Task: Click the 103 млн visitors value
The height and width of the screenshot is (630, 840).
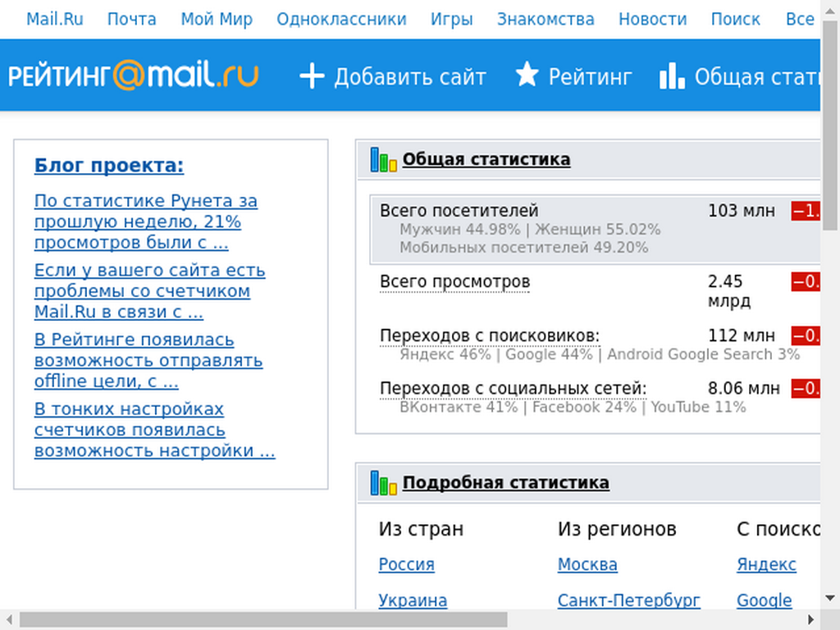Action: 742,211
